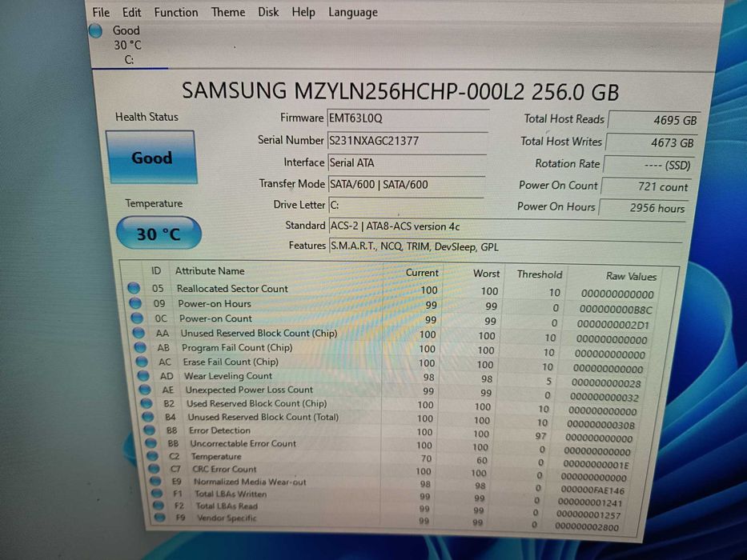
Task: Select the CRC Error Count attribute name
Action: tap(224, 469)
